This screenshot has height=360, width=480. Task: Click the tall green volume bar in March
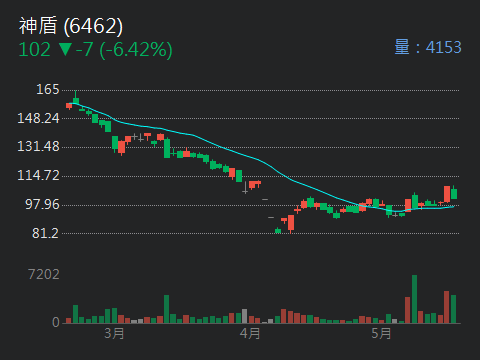[166, 309]
